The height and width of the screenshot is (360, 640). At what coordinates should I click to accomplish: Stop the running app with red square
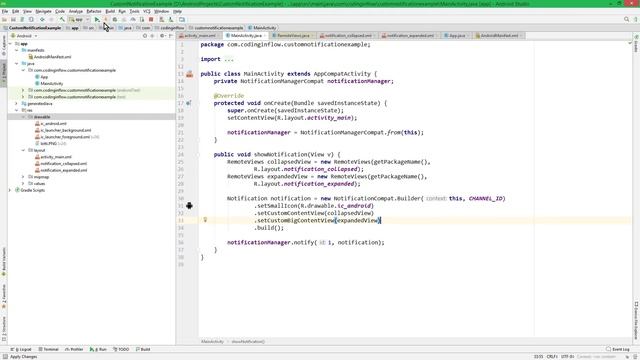[x=151, y=20]
